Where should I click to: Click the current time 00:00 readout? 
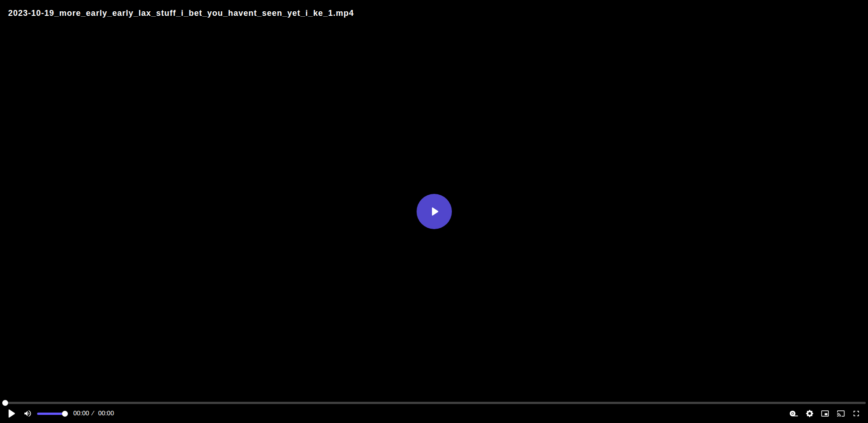tap(81, 414)
